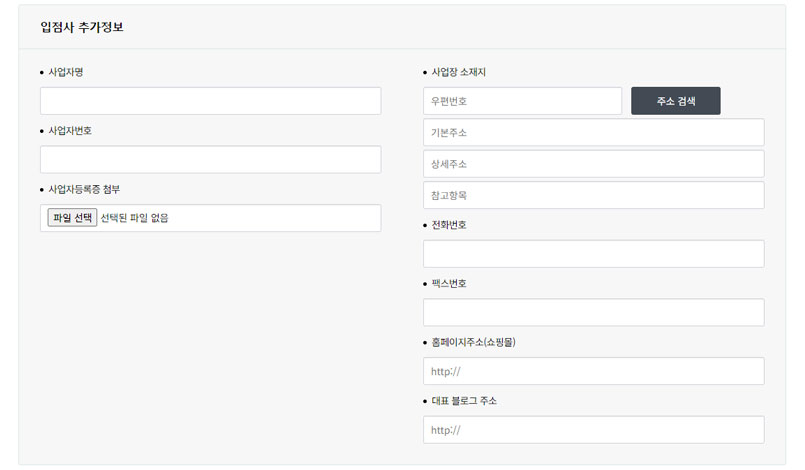This screenshot has height=470, width=805.
Task: Click the 사업장 소재지 label
Action: coord(458,72)
